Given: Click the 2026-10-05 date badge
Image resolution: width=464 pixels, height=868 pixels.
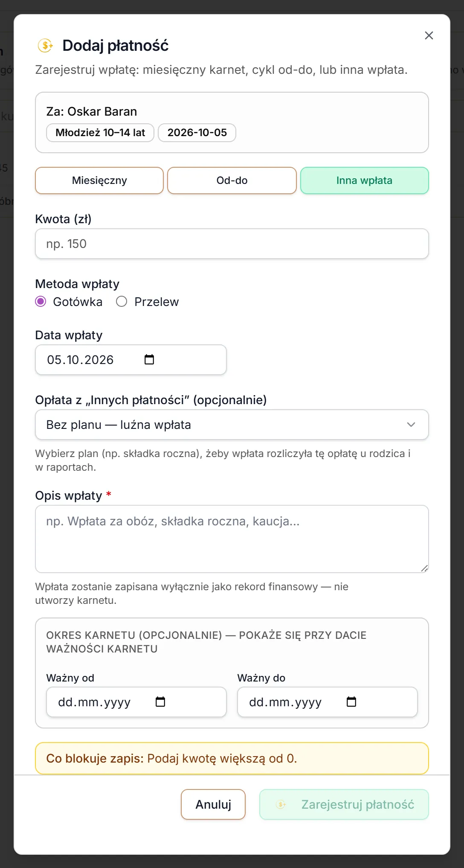Looking at the screenshot, I should click(x=197, y=133).
